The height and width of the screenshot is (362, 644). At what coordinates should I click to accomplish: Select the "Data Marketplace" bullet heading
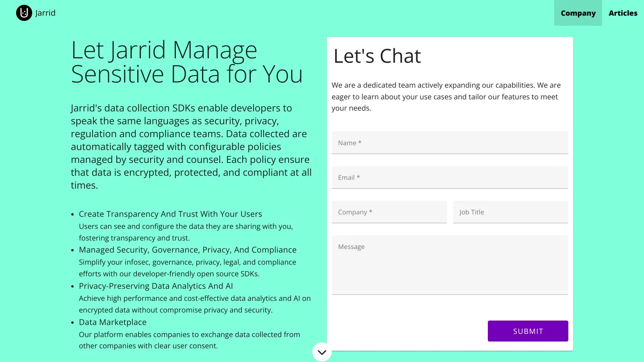(x=113, y=322)
